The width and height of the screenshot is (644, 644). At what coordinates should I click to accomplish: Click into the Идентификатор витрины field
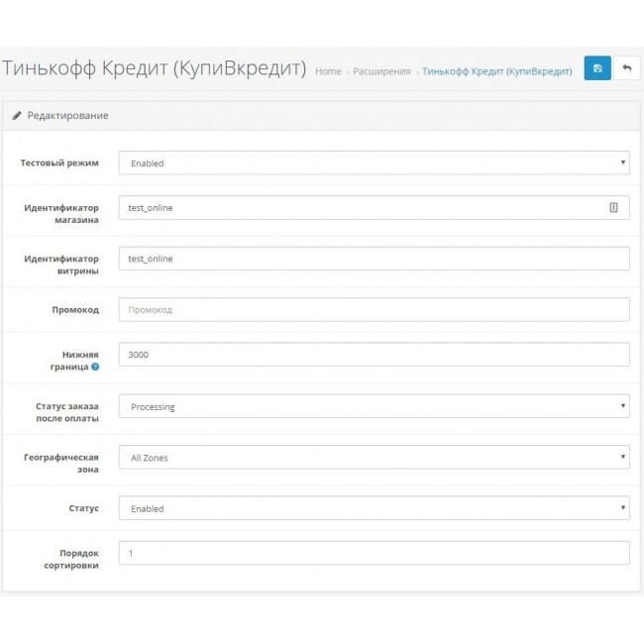coord(374,259)
